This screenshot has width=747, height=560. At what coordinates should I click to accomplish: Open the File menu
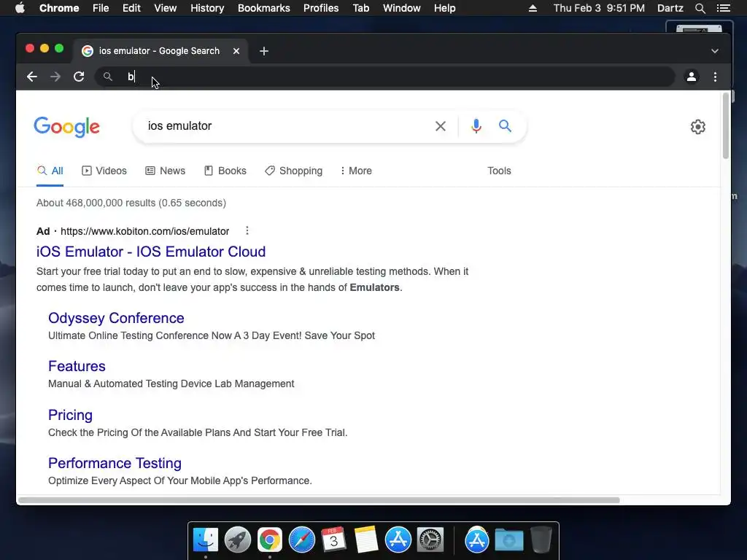pos(101,8)
